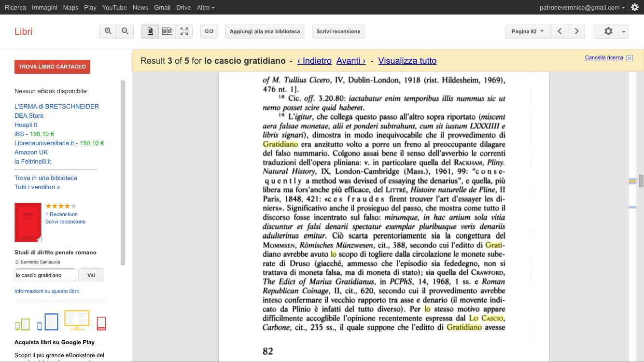Viewport: 644px width, 362px height.
Task: Click the star rating row
Action: [x=61, y=206]
